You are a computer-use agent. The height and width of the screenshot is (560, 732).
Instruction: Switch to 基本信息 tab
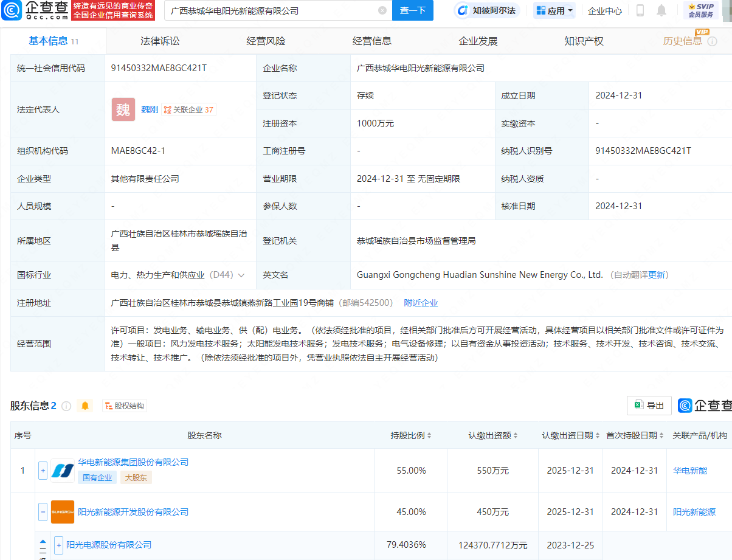(x=54, y=41)
